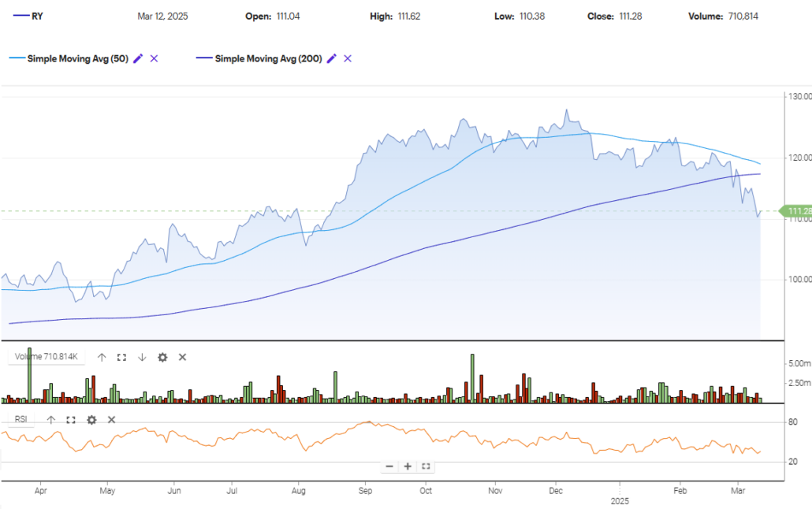The width and height of the screenshot is (812, 509).
Task: Open RSI settings gear
Action: tap(91, 420)
